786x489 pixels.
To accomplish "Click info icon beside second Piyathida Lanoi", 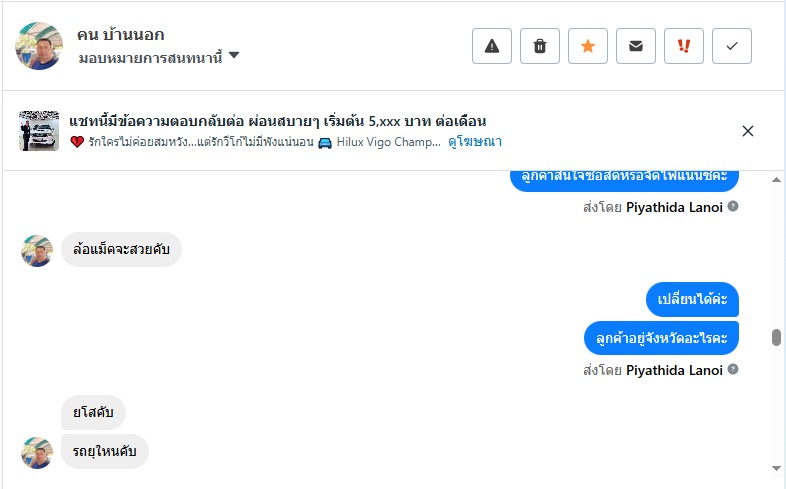I will click(733, 370).
